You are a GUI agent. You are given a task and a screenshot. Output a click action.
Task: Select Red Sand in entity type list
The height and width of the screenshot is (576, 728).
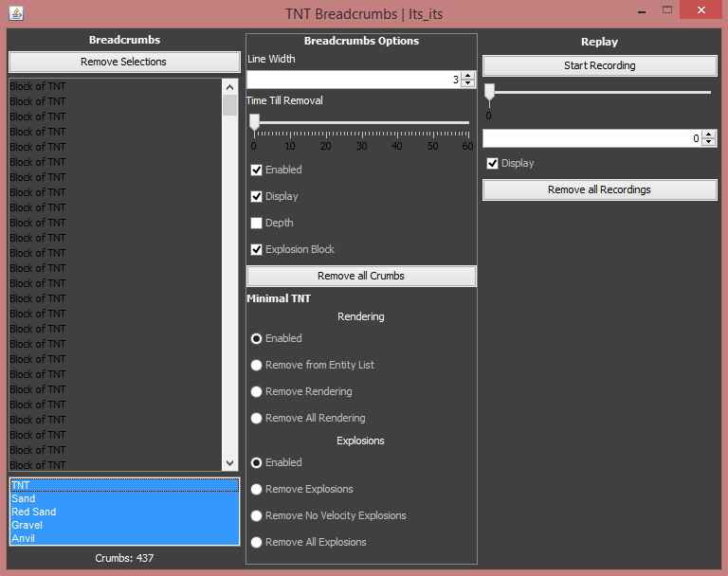(x=124, y=512)
